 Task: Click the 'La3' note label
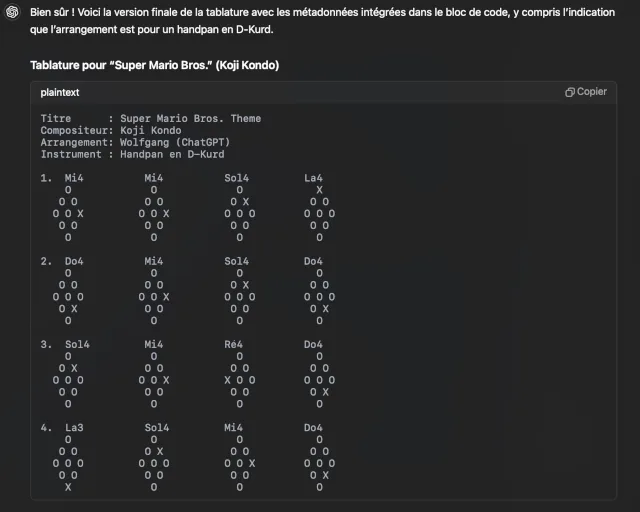(74, 428)
